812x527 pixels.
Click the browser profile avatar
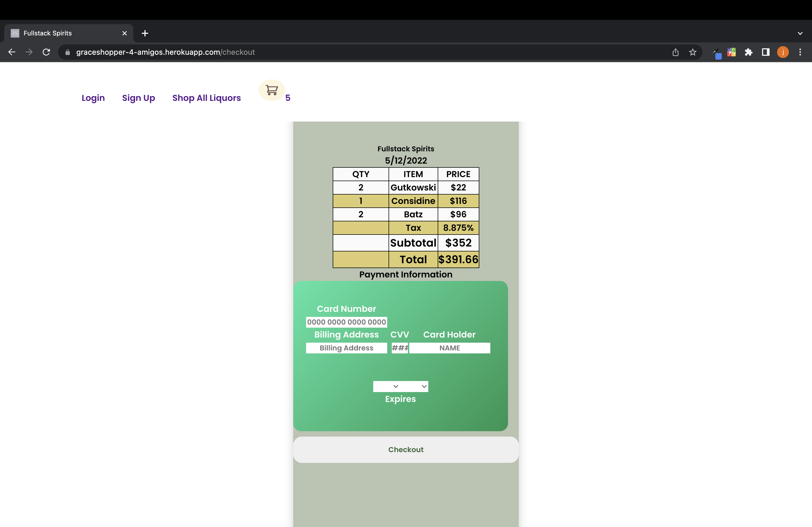point(783,52)
